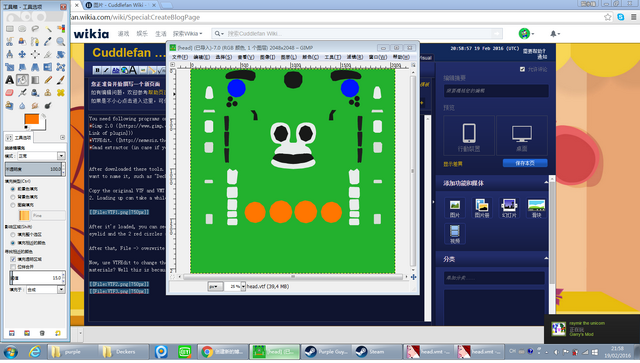Select the Text tool with letter A

9,80
